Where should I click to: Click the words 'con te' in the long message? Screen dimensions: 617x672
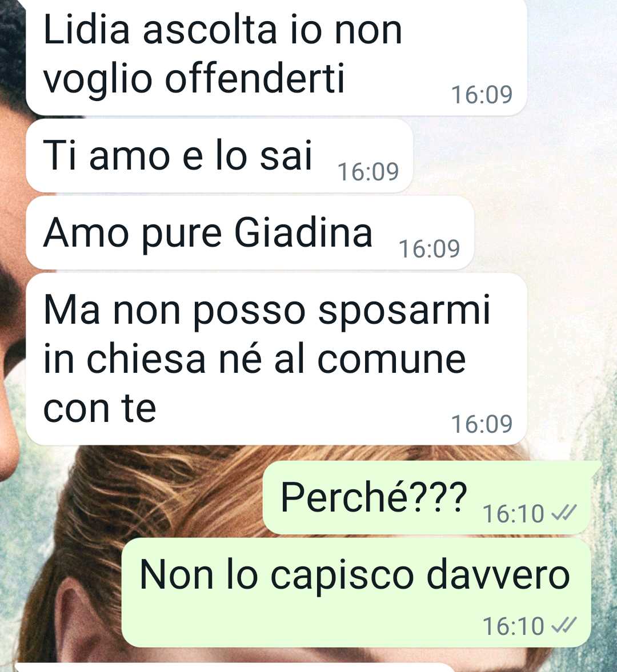tap(99, 408)
